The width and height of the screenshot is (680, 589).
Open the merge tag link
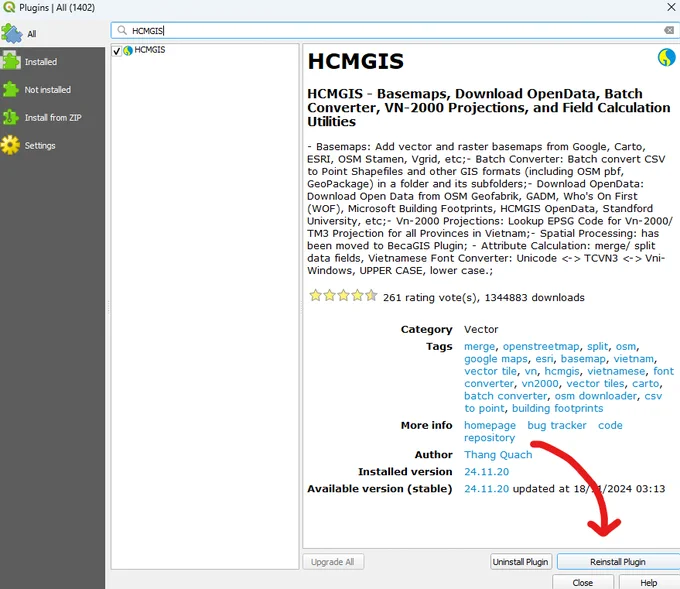pos(479,347)
